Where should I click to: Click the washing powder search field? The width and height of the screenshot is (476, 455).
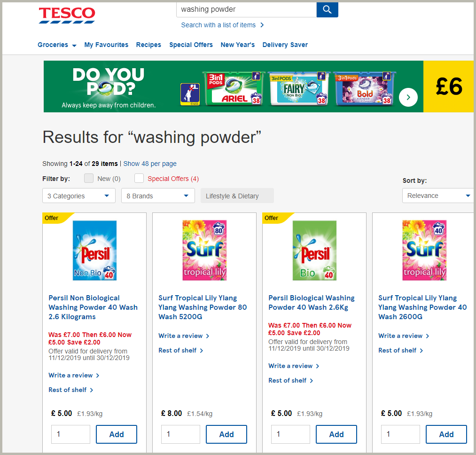click(x=246, y=9)
